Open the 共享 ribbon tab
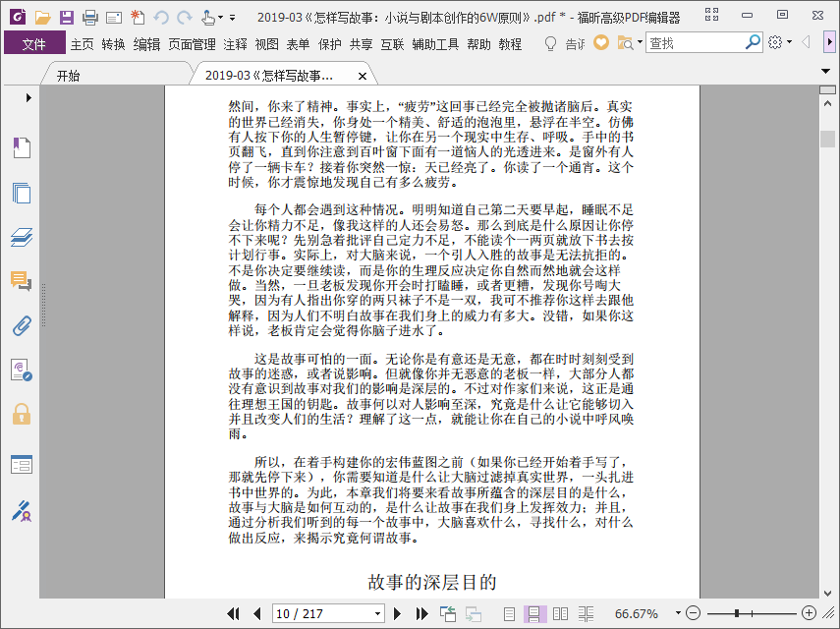 pos(362,44)
